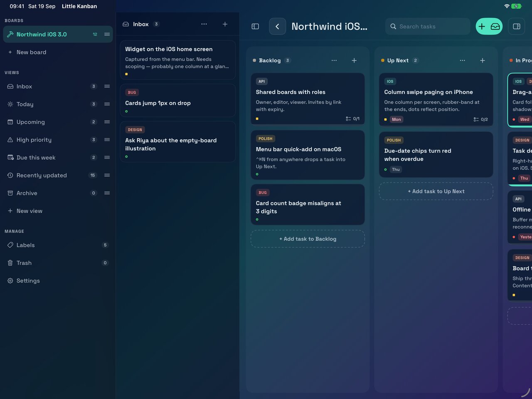Click the Archive box icon
532x399 pixels.
pos(10,193)
